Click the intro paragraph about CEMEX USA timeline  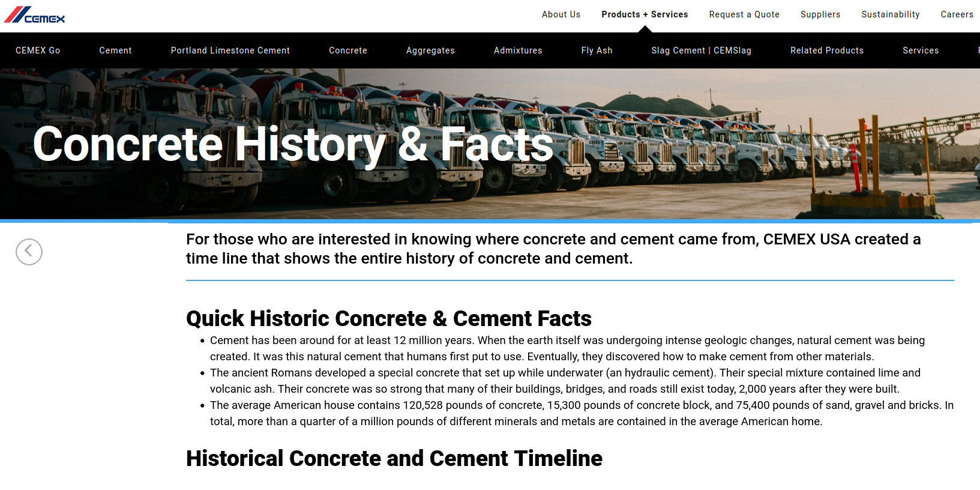pyautogui.click(x=553, y=249)
